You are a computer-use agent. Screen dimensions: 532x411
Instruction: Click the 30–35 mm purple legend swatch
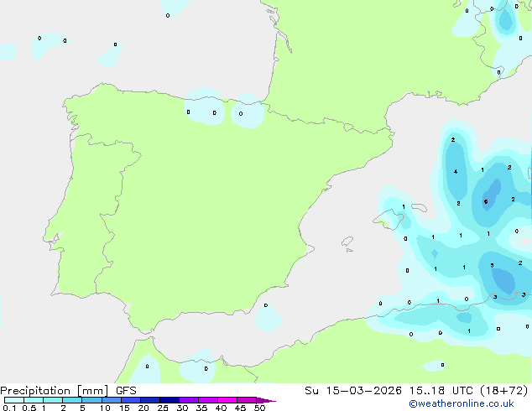click(x=189, y=400)
